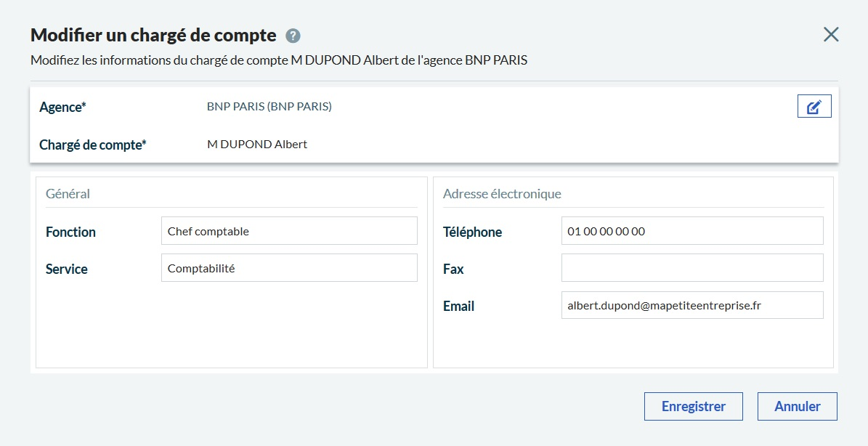Viewport: 868px width, 446px height.
Task: Click the Téléphone label
Action: (472, 232)
